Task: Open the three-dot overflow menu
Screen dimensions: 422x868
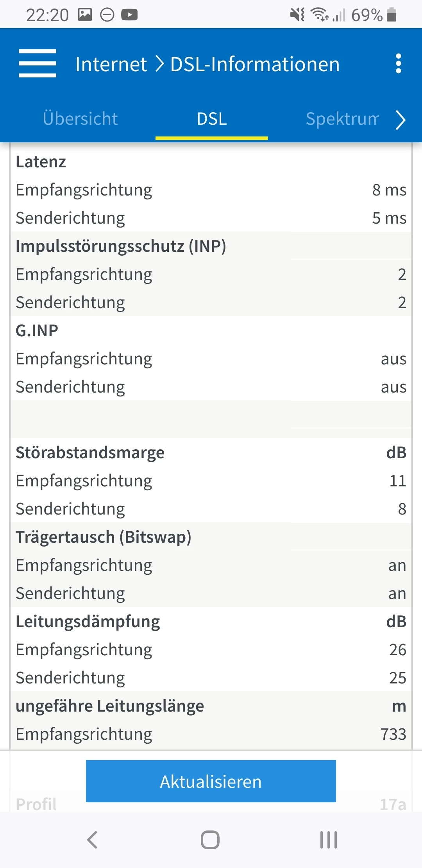Action: click(x=398, y=63)
